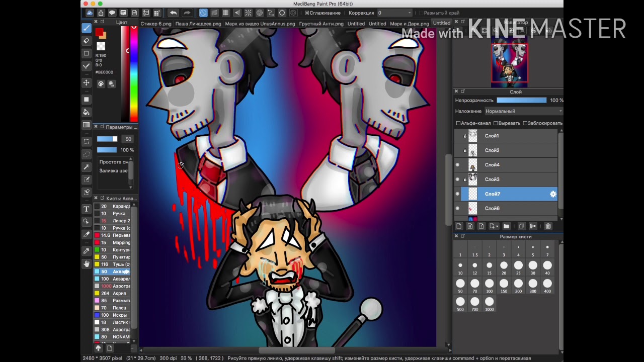The width and height of the screenshot is (644, 362).
Task: Open tab Марк из видео UnusAnnus.png
Action: [260, 24]
